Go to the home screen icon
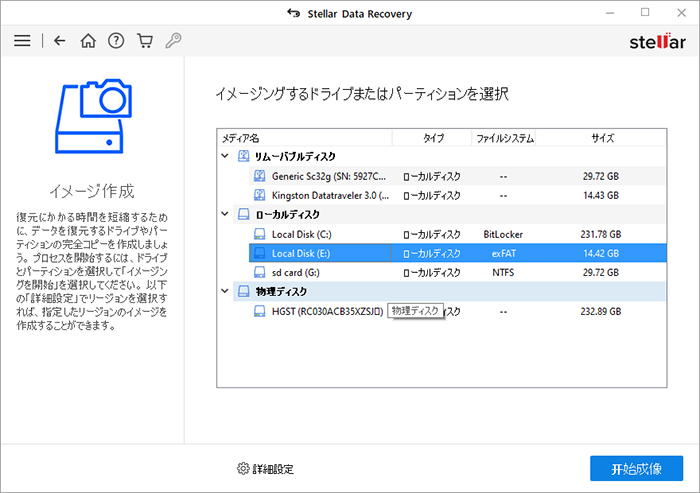The image size is (700, 493). pos(88,41)
